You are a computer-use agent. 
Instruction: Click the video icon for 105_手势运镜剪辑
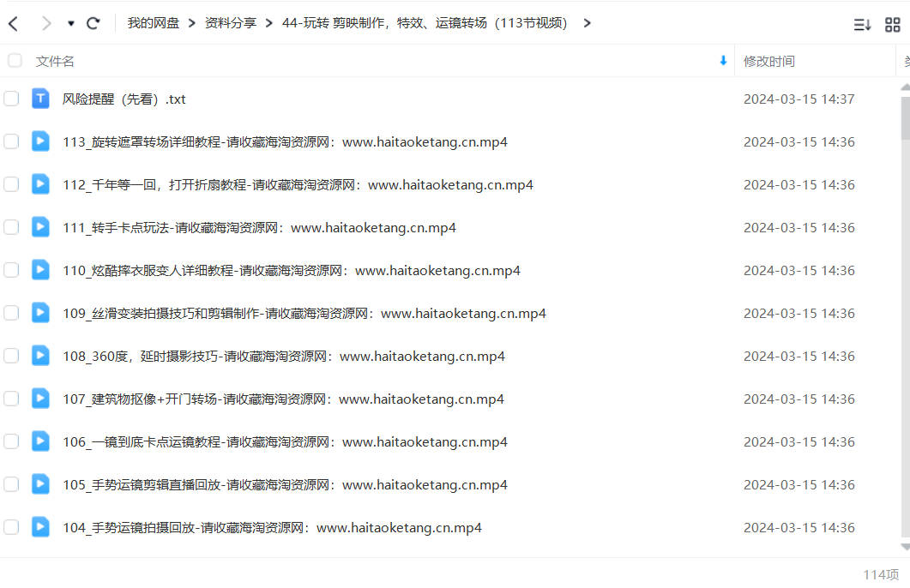[40, 485]
